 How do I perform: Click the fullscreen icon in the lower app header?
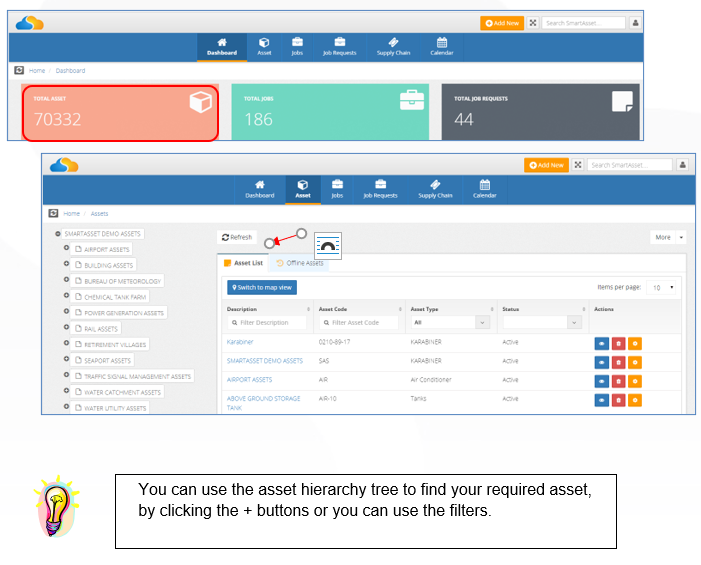pyautogui.click(x=578, y=165)
